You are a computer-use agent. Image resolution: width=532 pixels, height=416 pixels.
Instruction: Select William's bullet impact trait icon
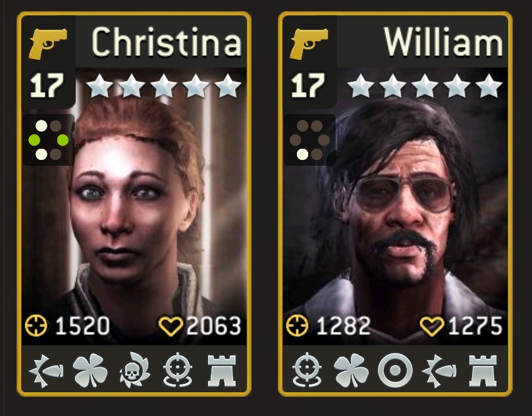[x=439, y=371]
